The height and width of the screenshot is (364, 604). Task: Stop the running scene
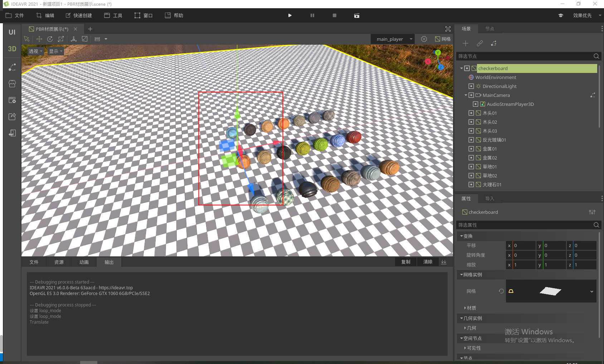pos(335,15)
